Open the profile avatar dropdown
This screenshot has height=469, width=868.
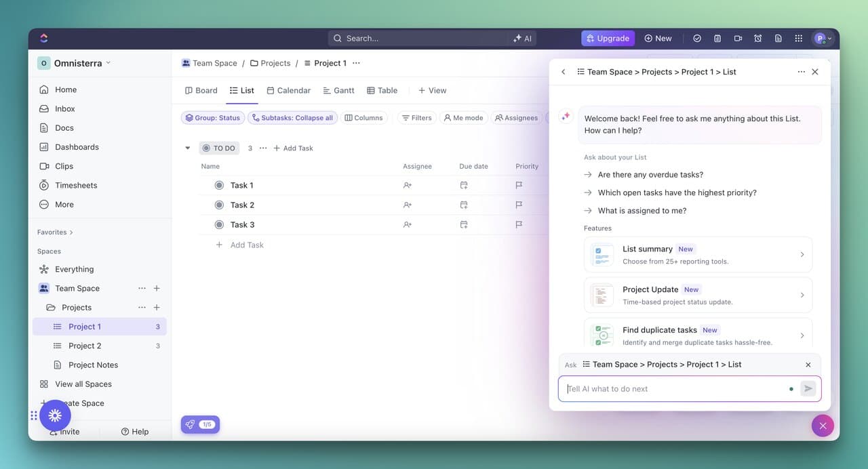click(823, 39)
